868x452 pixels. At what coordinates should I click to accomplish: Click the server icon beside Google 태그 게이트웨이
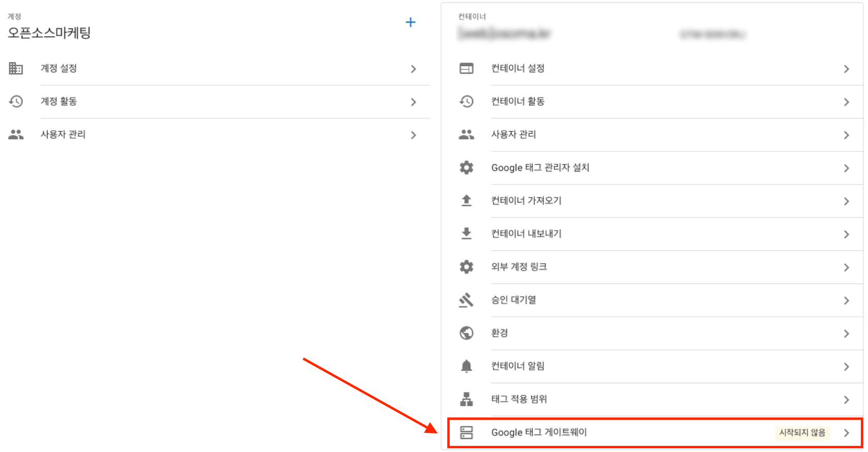click(x=466, y=432)
